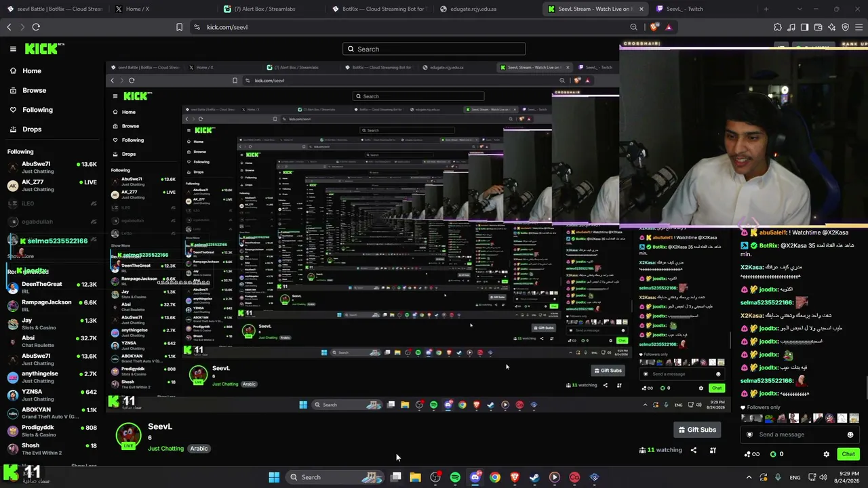Open the browser main menu button
The image size is (868, 488).
point(859,27)
